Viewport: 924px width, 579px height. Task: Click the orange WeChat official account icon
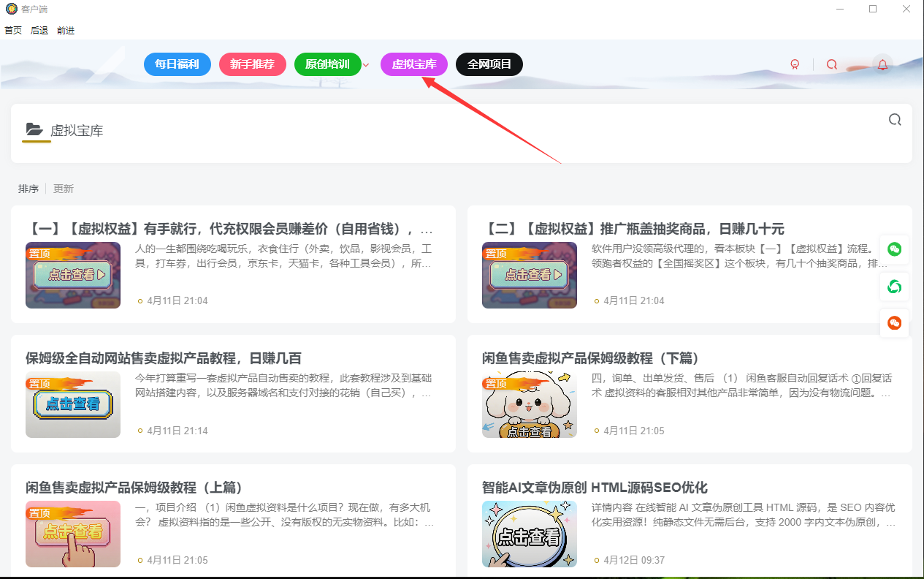[x=894, y=322]
